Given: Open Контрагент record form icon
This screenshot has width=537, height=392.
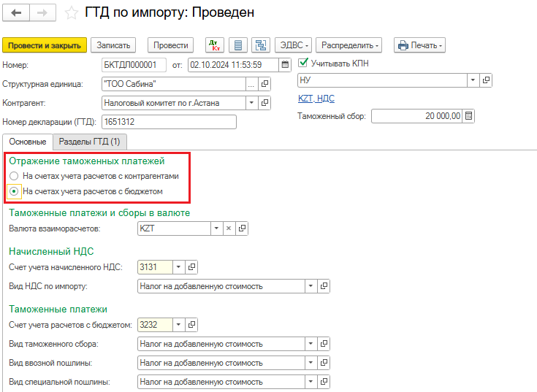Looking at the screenshot, I should [x=264, y=103].
